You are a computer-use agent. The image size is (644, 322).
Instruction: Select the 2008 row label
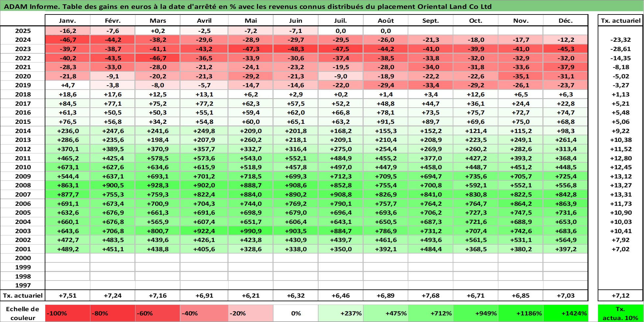(x=23, y=185)
